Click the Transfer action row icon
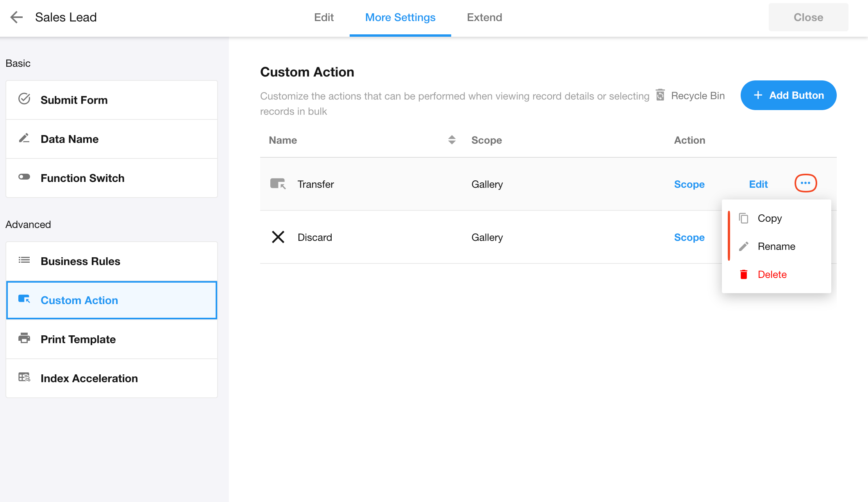This screenshot has width=868, height=502. coord(278,184)
